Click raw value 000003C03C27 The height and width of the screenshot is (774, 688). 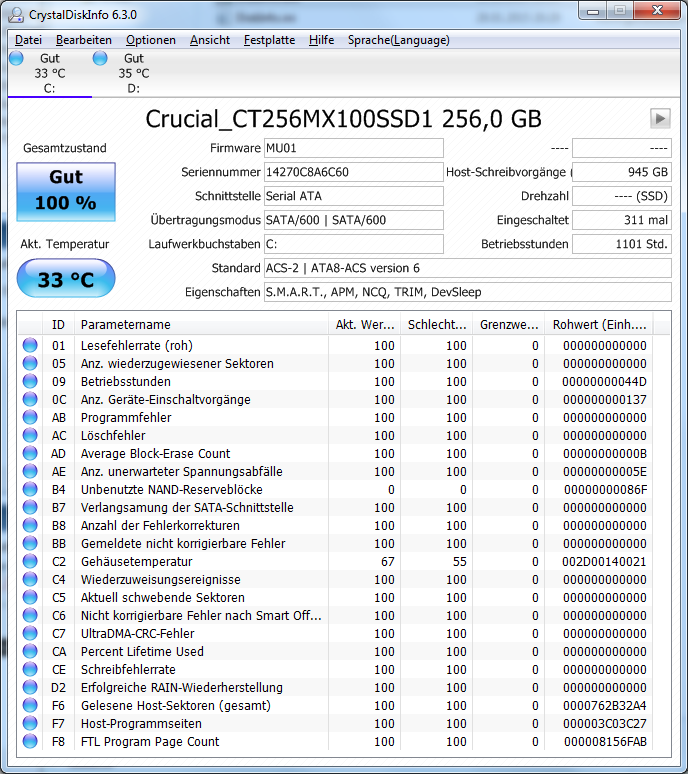605,724
